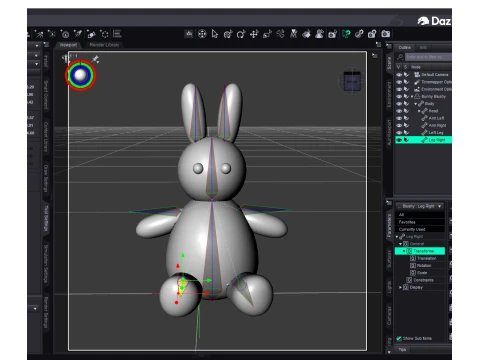Select the Viewport tab
Image resolution: width=480 pixels, height=360 pixels.
pos(68,45)
